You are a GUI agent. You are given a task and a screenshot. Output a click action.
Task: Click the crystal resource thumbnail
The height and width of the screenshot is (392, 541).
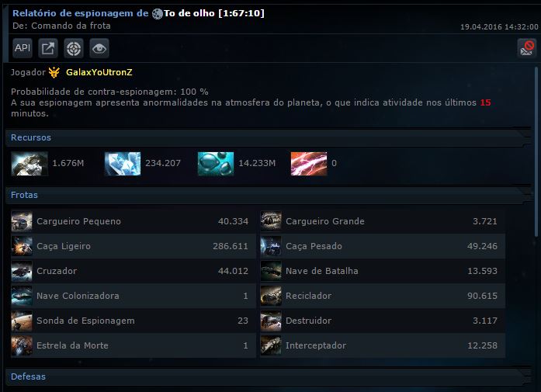pyautogui.click(x=123, y=164)
